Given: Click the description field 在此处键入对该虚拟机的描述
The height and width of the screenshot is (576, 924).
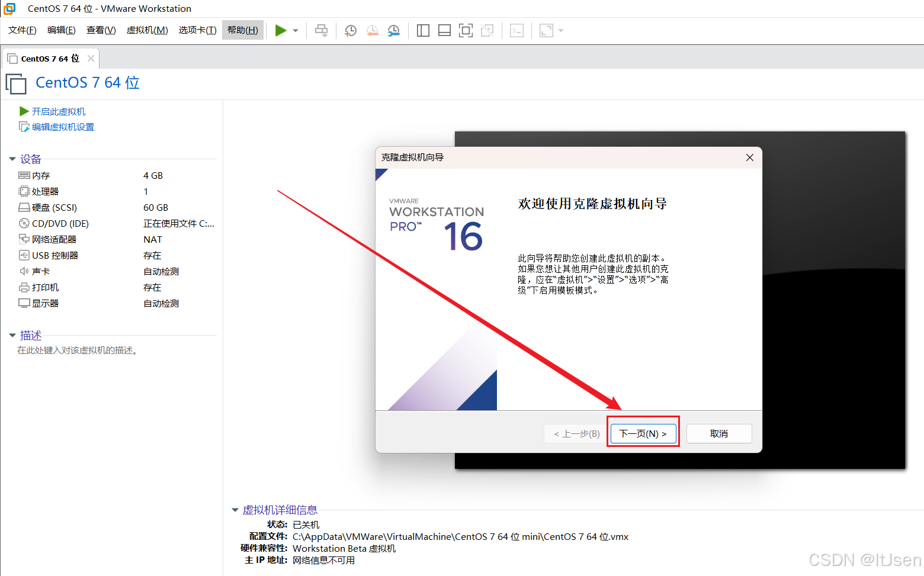Looking at the screenshot, I should point(79,350).
